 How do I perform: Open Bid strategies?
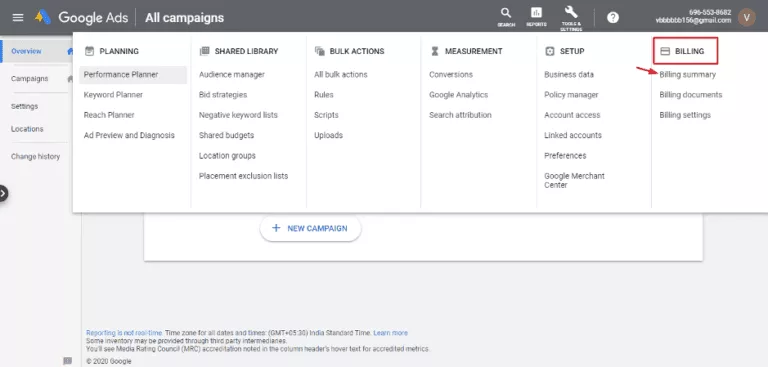point(223,95)
